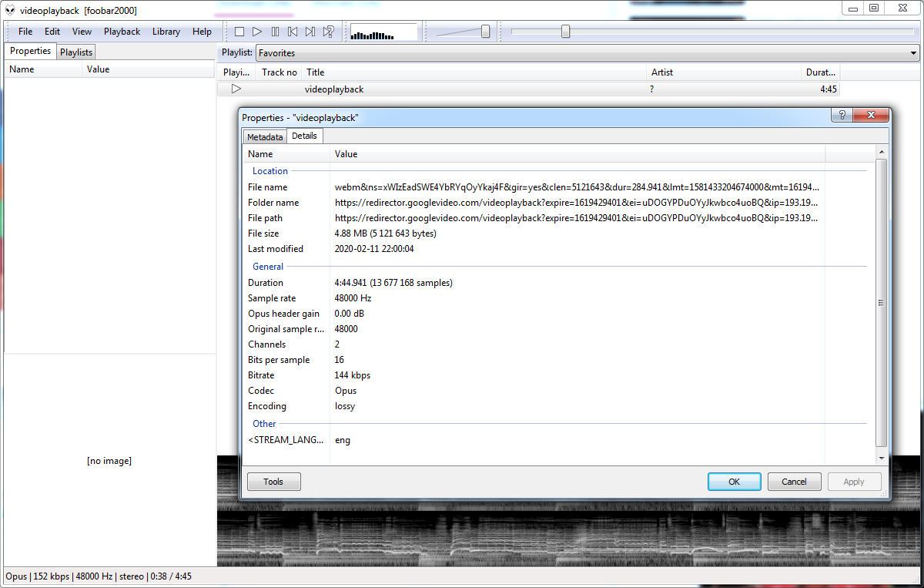Viewport: 924px width, 588px height.
Task: Confirm with the OK button
Action: [x=735, y=482]
